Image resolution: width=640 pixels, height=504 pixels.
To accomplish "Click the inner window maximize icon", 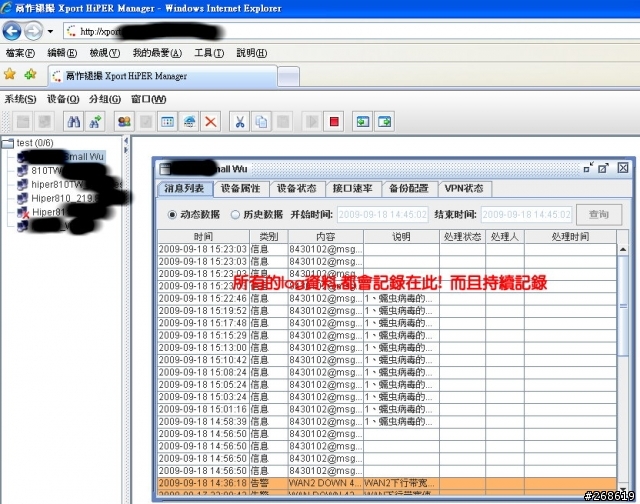I will pyautogui.click(x=603, y=168).
